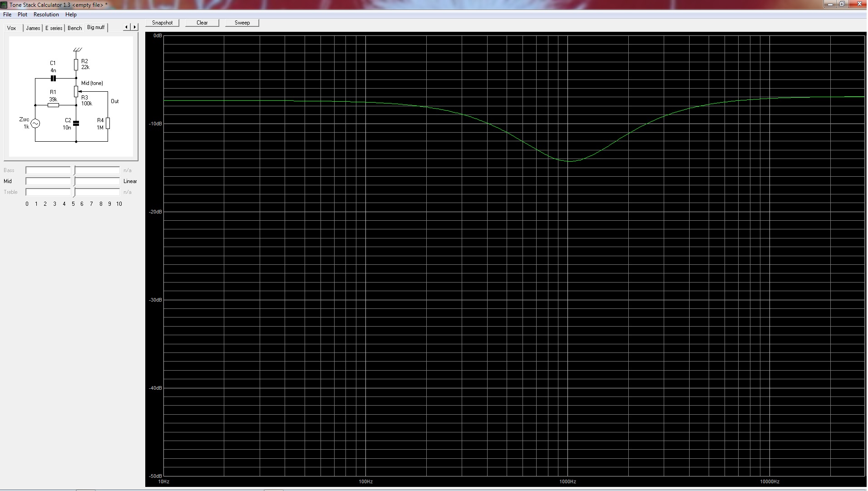Viewport: 868px width, 491px height.
Task: Click the Snapshot button
Action: [162, 23]
